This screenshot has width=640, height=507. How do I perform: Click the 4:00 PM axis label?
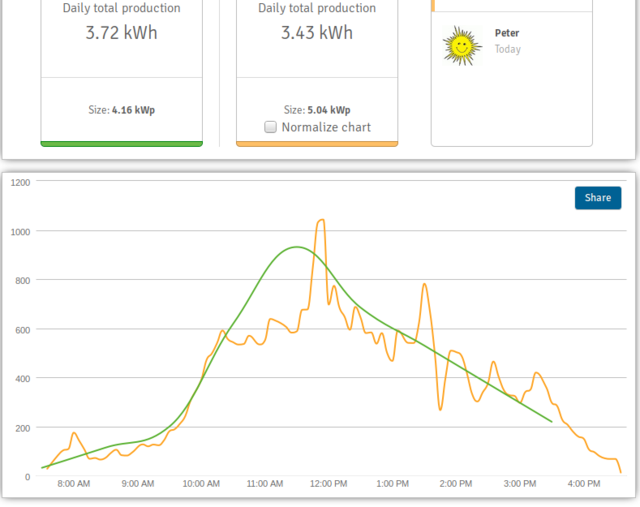tap(584, 484)
